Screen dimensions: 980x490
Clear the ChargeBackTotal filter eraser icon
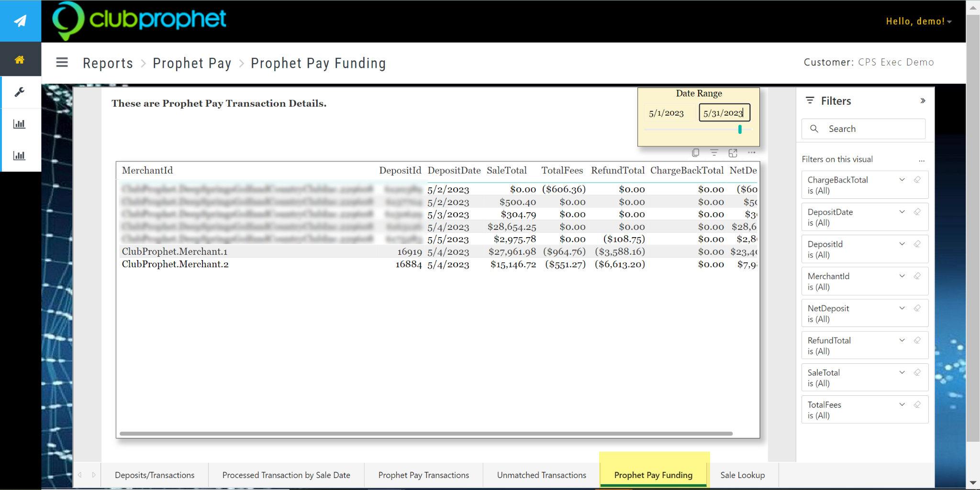917,180
